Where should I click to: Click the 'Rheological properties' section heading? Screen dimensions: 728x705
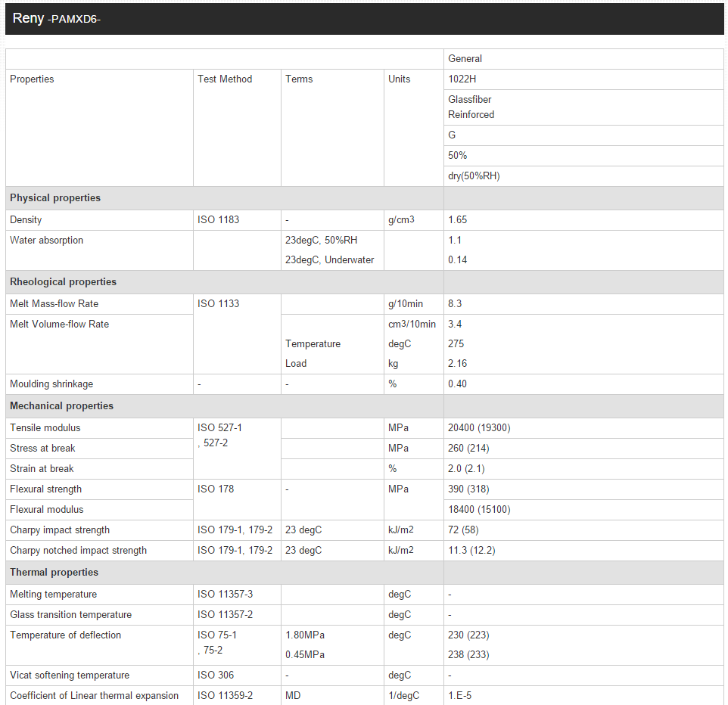coord(63,282)
